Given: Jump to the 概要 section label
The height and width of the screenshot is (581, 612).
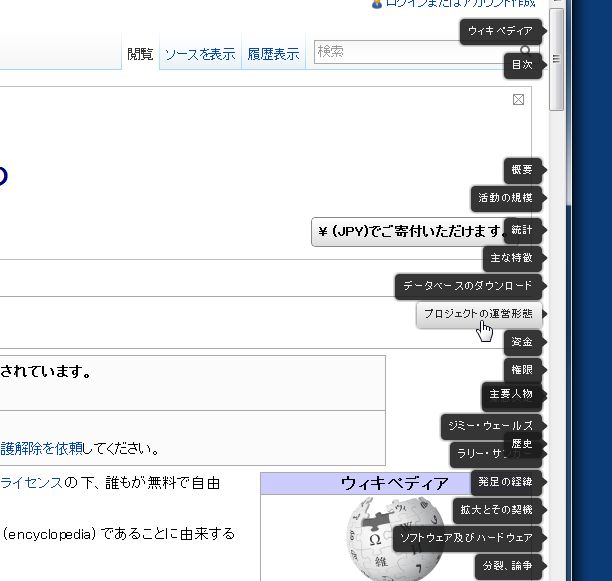Looking at the screenshot, I should [522, 170].
